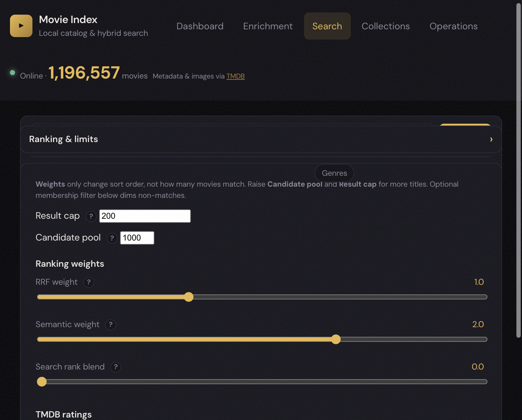Image resolution: width=522 pixels, height=420 pixels.
Task: Focus the Candidate pool input field
Action: click(x=137, y=238)
